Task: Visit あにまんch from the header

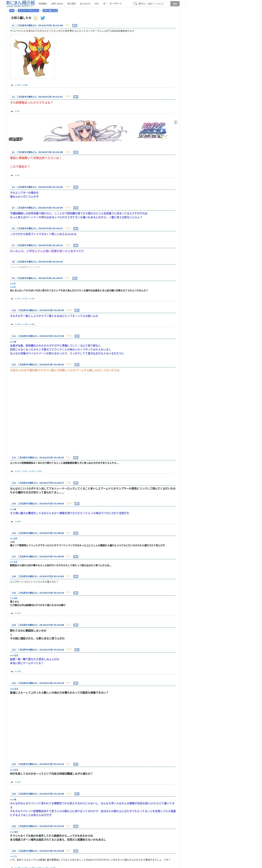Action: (85, 4)
